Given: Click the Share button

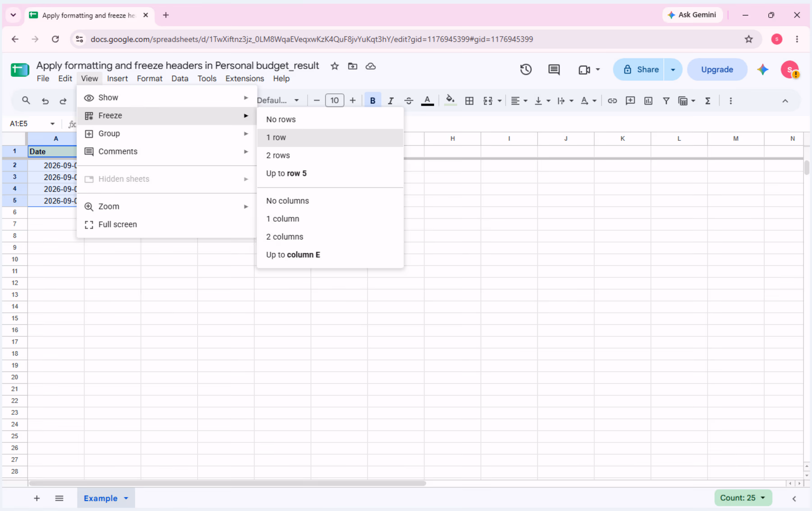Looking at the screenshot, I should (639, 70).
